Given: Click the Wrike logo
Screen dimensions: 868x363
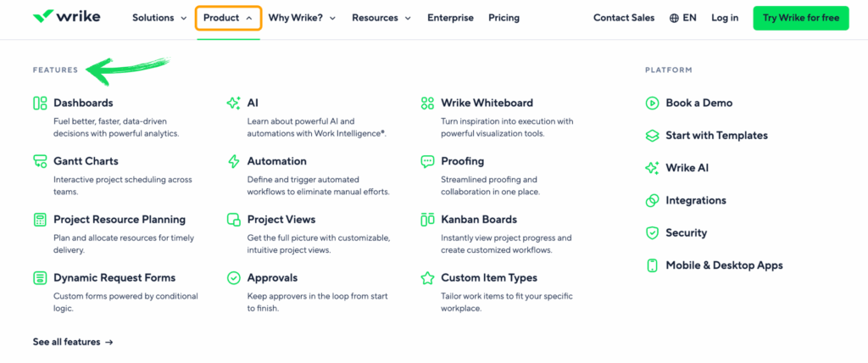Looking at the screenshot, I should (x=70, y=18).
